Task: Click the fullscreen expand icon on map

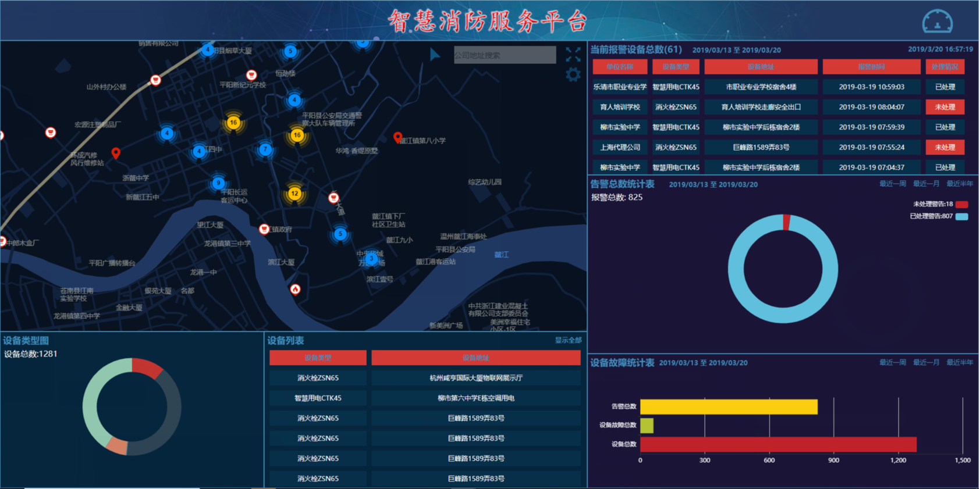Action: (573, 55)
